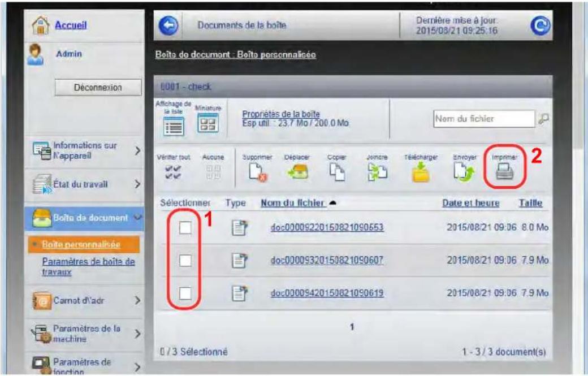Open document doc00009420150821090619

click(327, 293)
